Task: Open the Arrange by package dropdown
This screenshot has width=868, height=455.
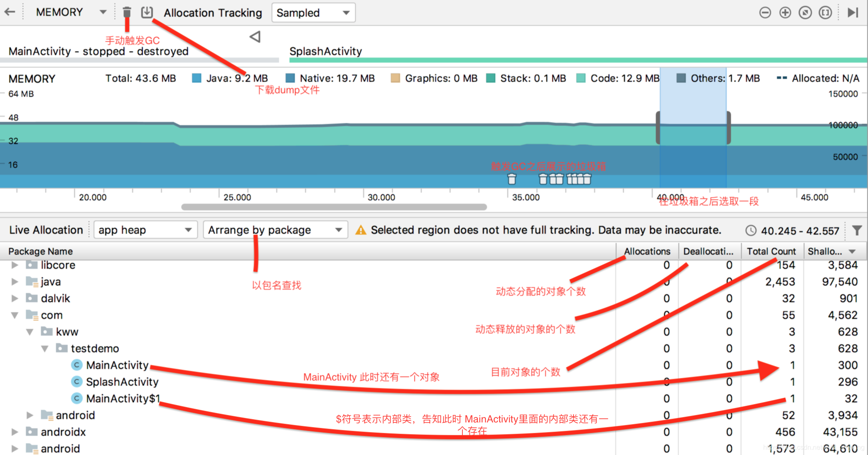Action: pyautogui.click(x=275, y=230)
